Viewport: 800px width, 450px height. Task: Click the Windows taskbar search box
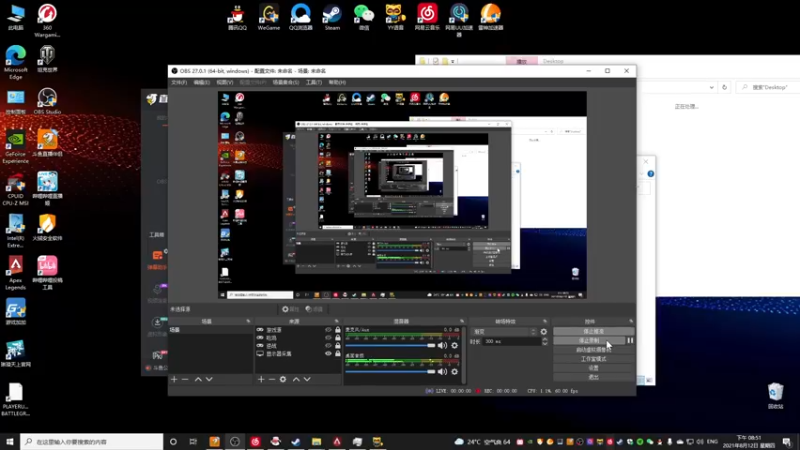92,442
